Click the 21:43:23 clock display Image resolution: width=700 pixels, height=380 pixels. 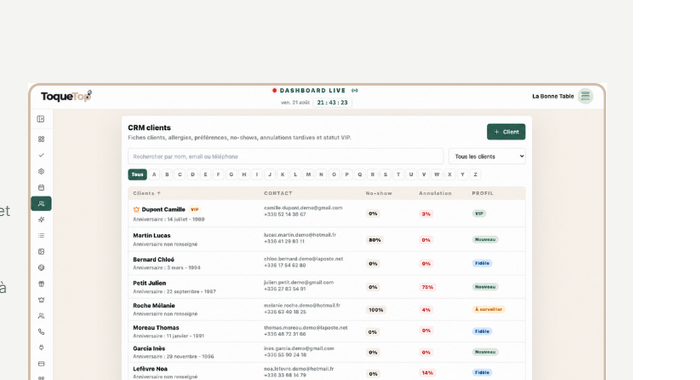pyautogui.click(x=332, y=103)
